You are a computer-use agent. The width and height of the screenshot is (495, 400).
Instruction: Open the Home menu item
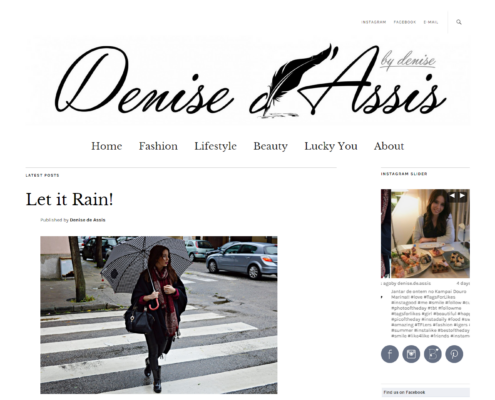tap(107, 146)
